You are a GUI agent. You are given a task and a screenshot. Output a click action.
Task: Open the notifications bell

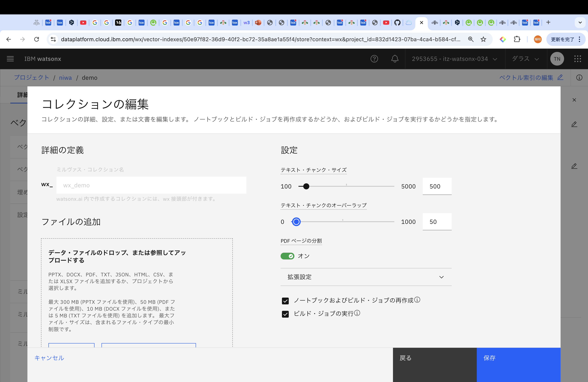pyautogui.click(x=395, y=59)
